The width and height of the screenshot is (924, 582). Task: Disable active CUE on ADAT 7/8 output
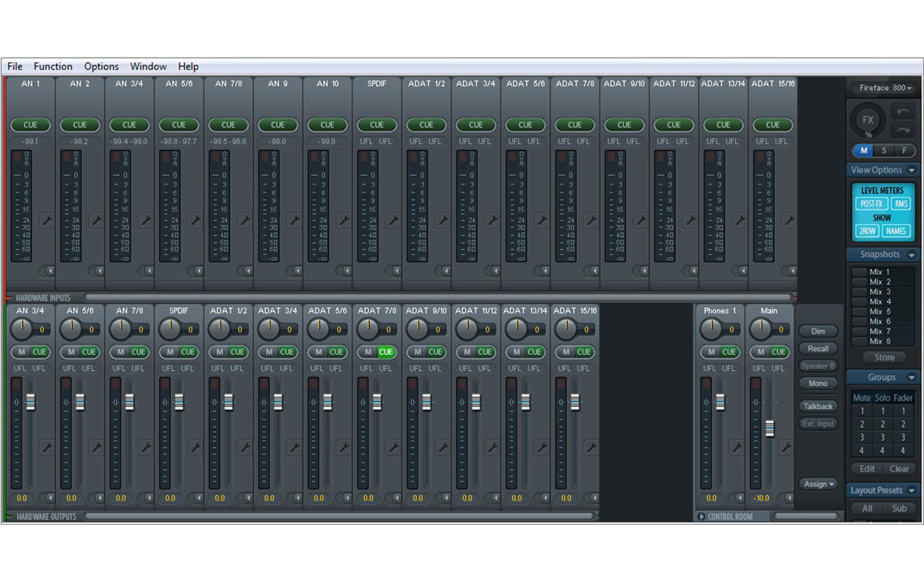coord(386,351)
